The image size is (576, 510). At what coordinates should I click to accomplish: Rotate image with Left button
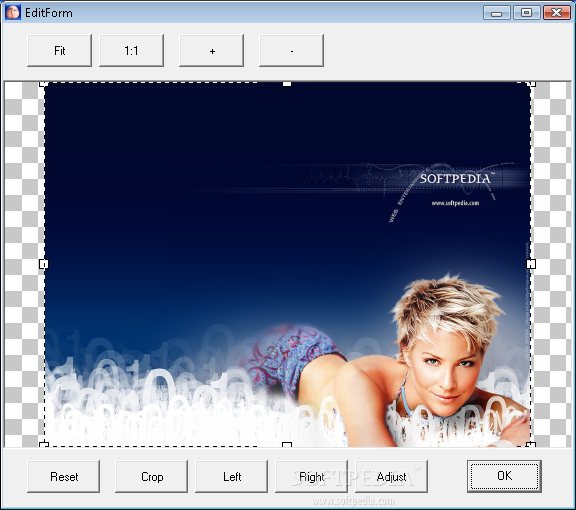[x=231, y=477]
